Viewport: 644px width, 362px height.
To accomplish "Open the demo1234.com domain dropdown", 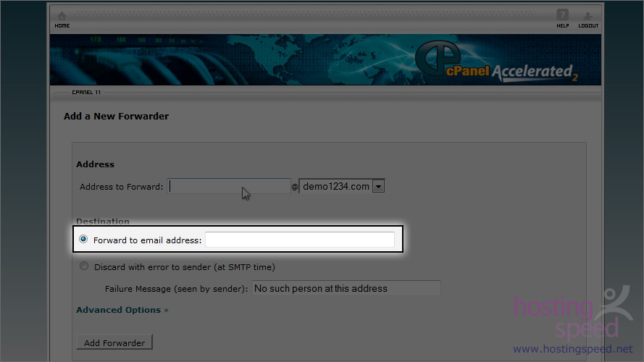I will click(342, 186).
